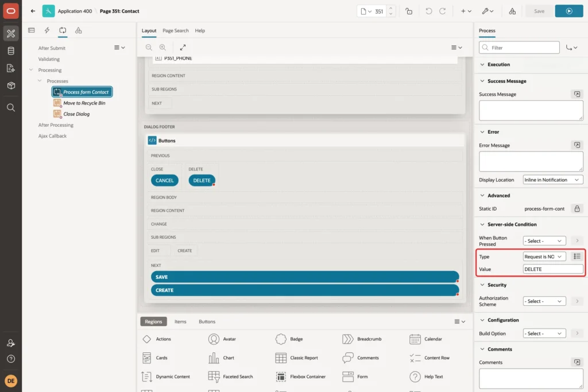Screen dimensions: 588x392
Task: Open the condition Type dropdown
Action: [x=544, y=257]
